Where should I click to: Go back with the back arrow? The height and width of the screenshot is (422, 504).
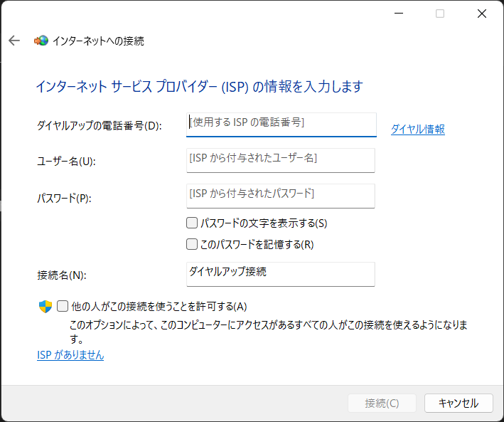pyautogui.click(x=14, y=41)
